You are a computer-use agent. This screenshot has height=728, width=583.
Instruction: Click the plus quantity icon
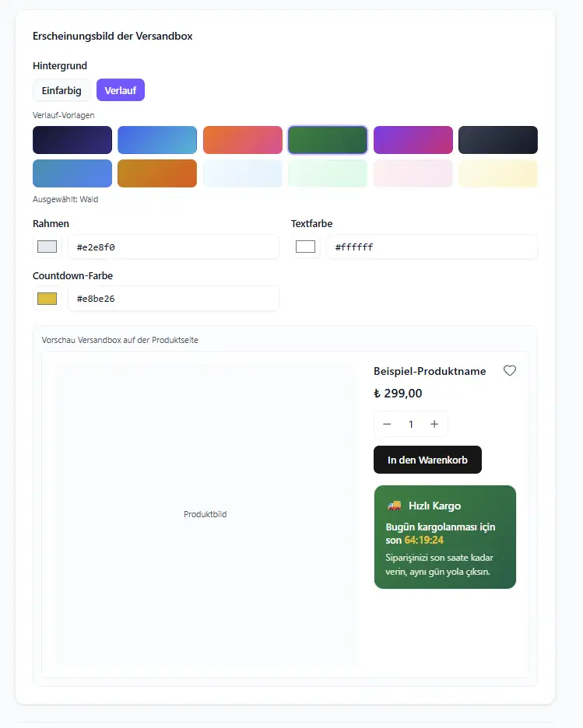pos(434,424)
